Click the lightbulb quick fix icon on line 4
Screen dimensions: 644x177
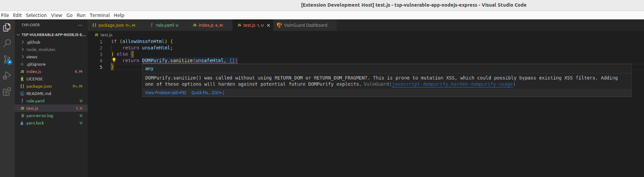pos(114,60)
